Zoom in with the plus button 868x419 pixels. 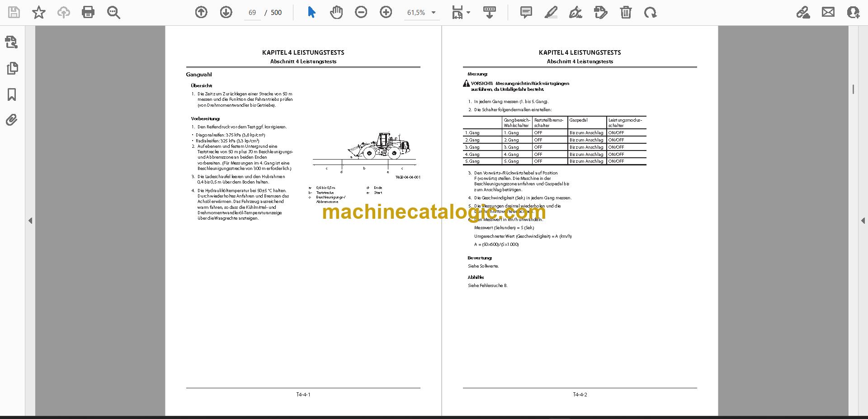click(x=386, y=12)
